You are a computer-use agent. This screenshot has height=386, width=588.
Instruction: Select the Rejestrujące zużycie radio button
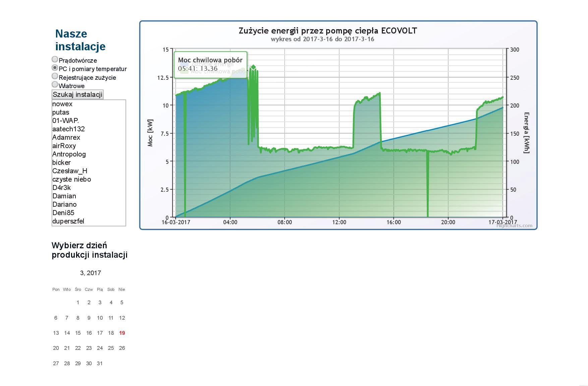point(55,76)
